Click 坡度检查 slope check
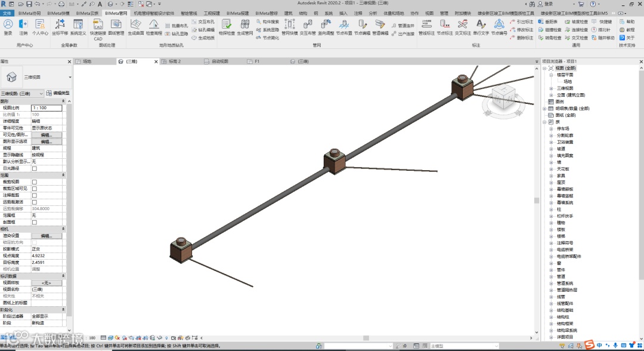 coord(576,21)
